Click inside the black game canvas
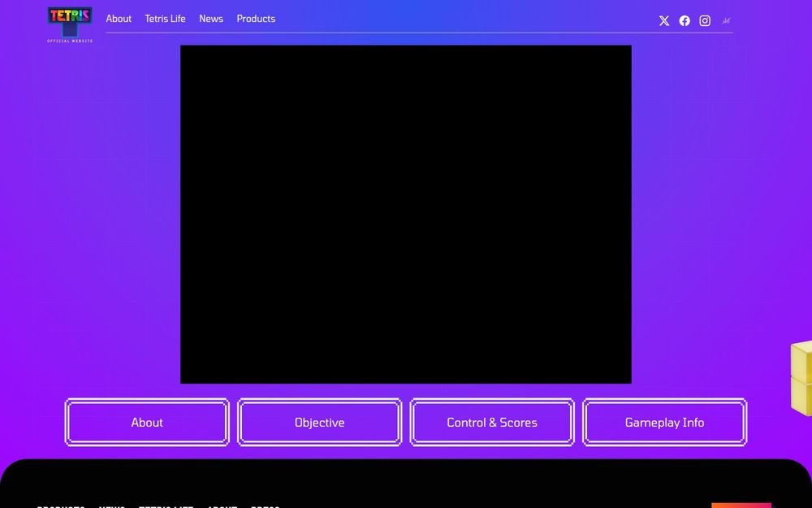Image resolution: width=812 pixels, height=508 pixels. (x=405, y=214)
